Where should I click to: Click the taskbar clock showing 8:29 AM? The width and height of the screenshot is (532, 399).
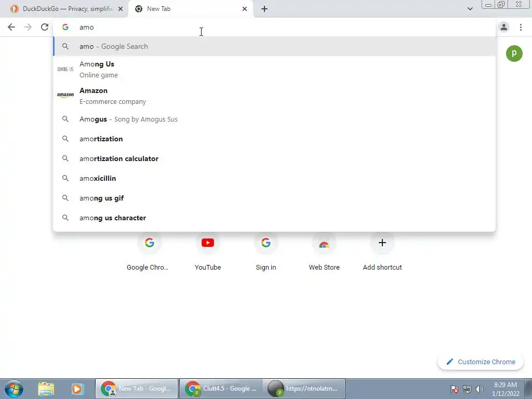[506, 389]
